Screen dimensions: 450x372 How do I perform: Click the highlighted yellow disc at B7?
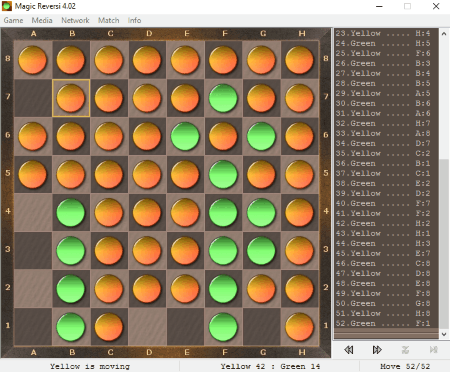(x=71, y=98)
